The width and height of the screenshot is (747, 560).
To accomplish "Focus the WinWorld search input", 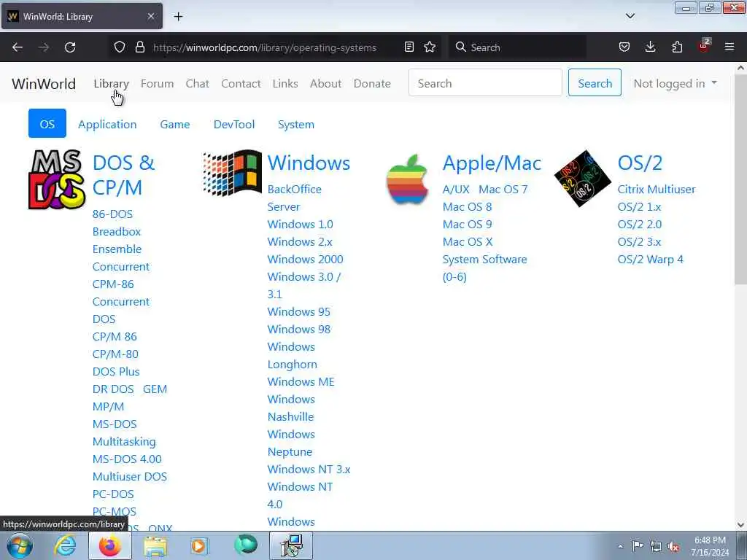I will pos(485,83).
